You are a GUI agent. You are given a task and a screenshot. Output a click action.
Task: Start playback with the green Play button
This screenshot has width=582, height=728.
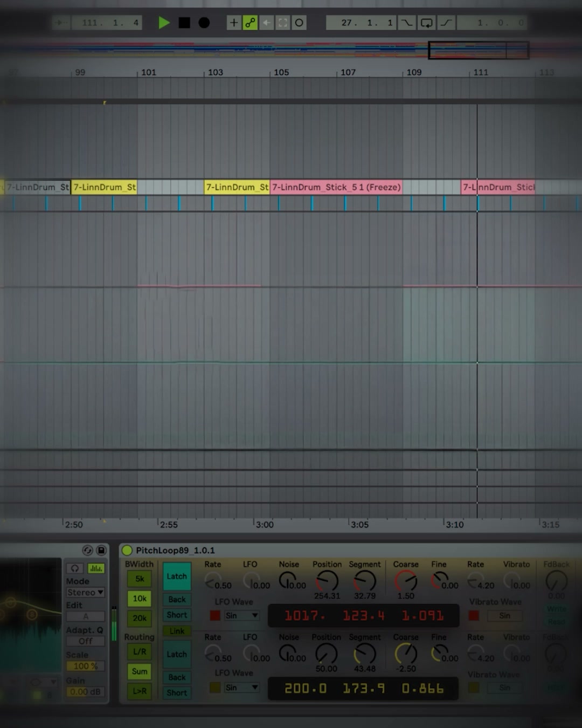coord(164,23)
